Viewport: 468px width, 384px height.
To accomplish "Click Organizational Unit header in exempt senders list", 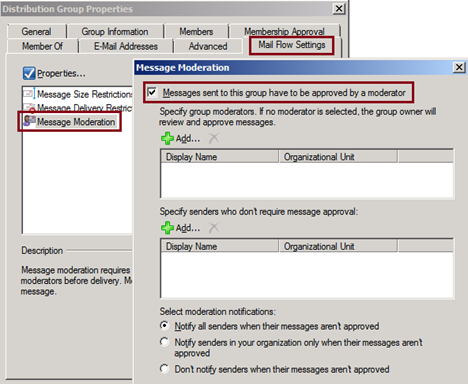I will 338,246.
